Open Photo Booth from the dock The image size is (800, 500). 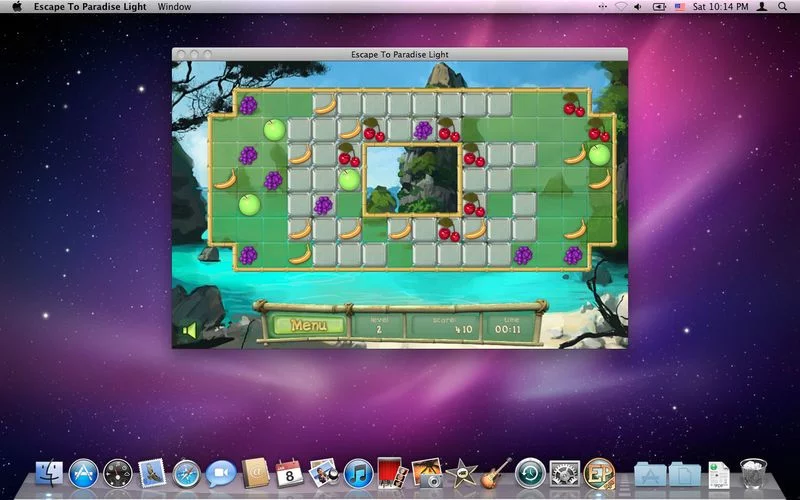tap(392, 473)
